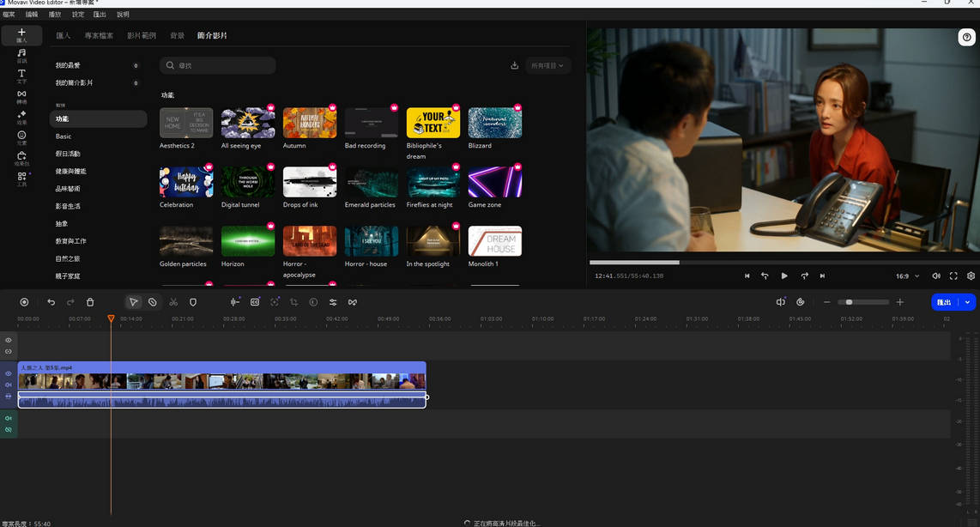The height and width of the screenshot is (527, 980).
Task: Open preview settings gear icon
Action: (971, 276)
